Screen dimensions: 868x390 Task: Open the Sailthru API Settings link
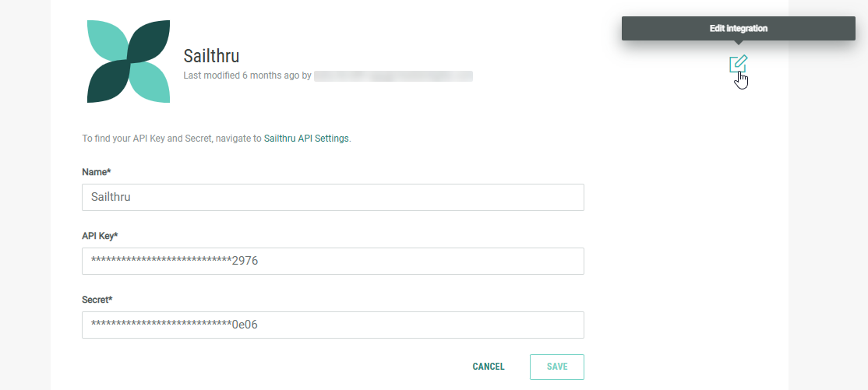(306, 139)
